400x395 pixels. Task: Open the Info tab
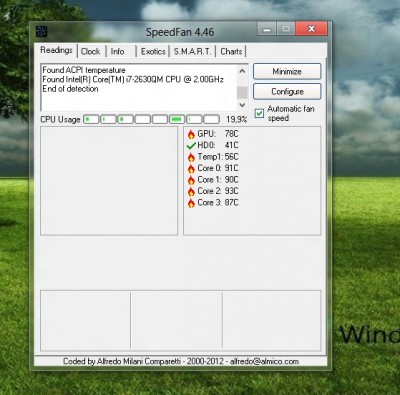[x=117, y=51]
